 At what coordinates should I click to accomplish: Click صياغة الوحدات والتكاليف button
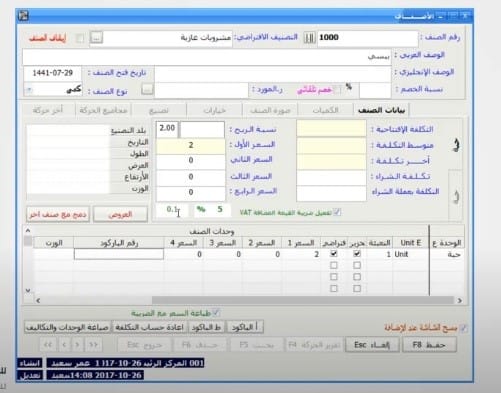[x=68, y=327]
